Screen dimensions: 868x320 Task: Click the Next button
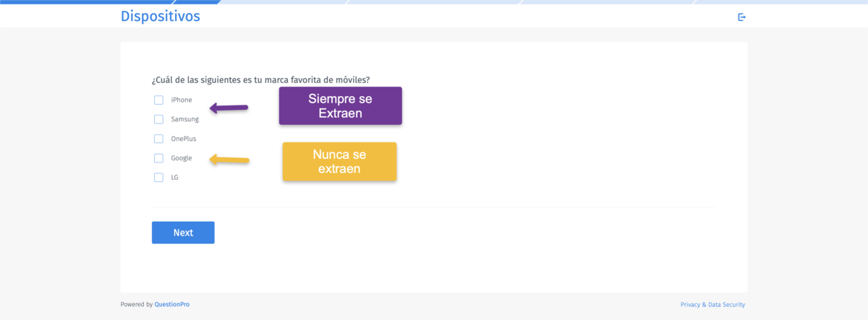(183, 233)
